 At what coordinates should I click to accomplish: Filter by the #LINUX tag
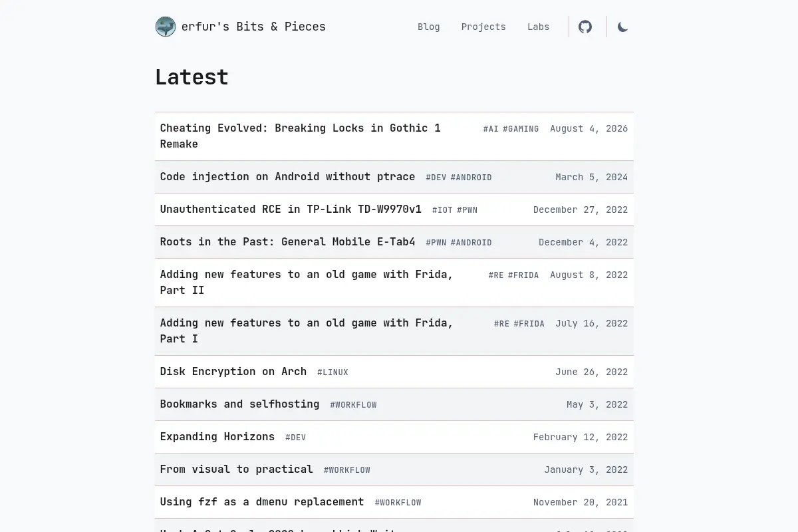332,372
